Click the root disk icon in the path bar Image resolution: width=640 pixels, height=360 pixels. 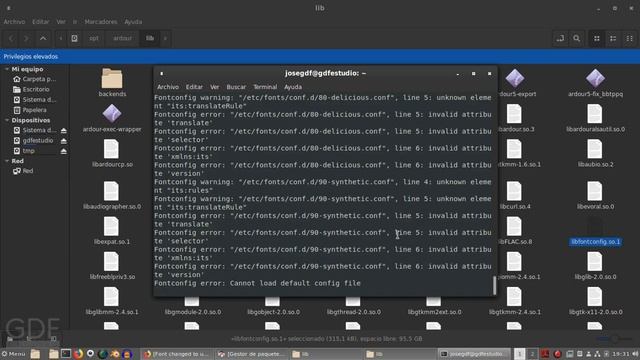[x=74, y=38]
